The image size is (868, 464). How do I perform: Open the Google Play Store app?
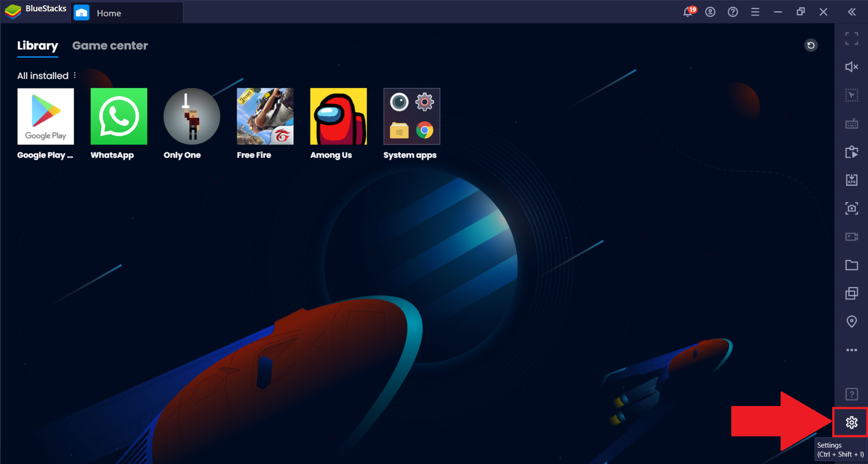[45, 116]
